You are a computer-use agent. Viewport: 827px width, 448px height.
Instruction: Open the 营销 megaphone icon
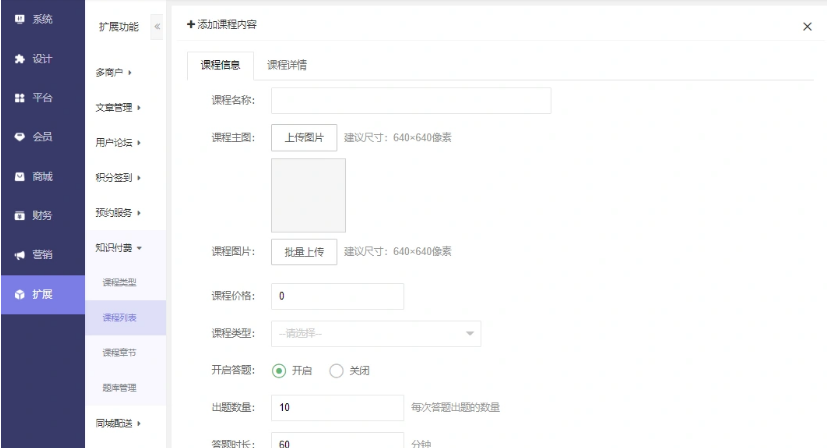[20, 255]
